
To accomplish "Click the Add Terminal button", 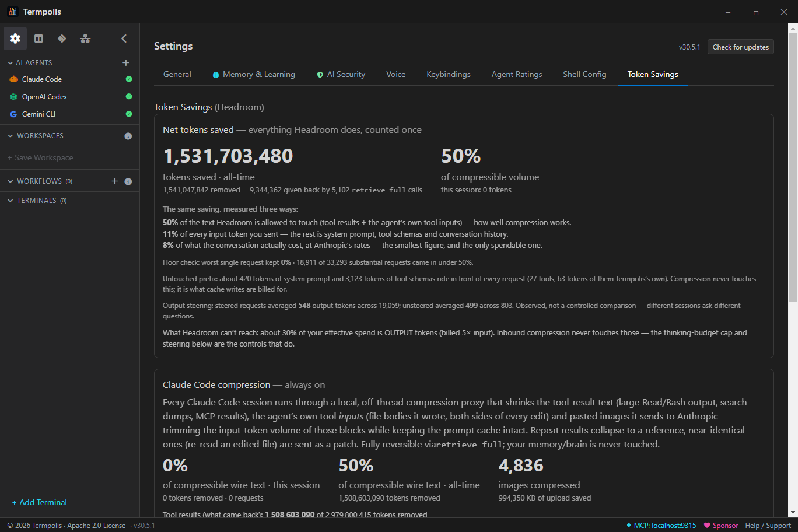I will pos(40,502).
